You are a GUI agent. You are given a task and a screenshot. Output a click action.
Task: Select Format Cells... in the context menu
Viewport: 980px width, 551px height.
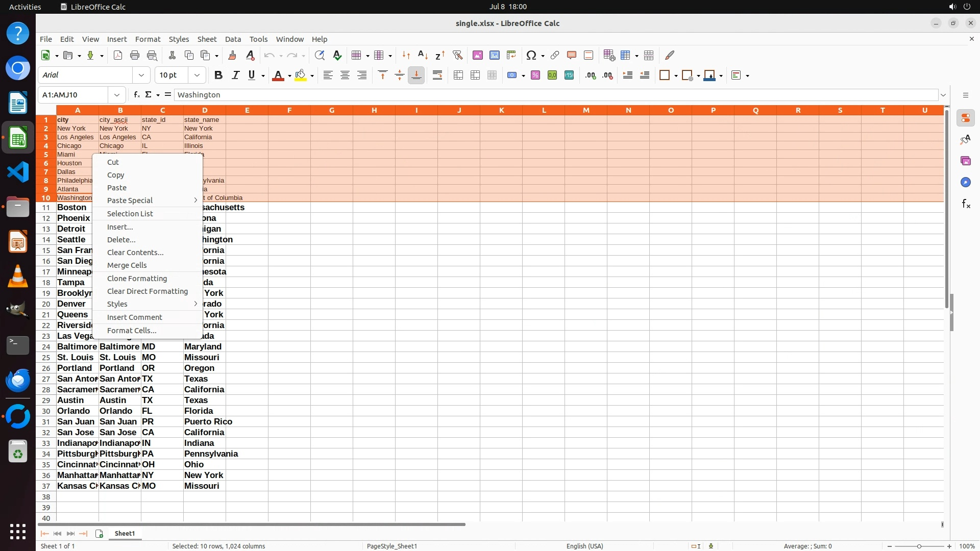132,331
